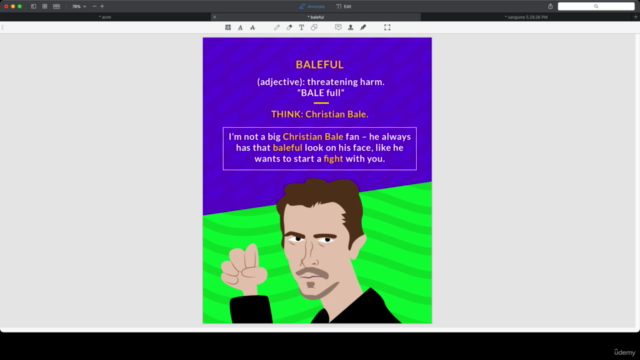Select the underline text tool

[x=240, y=27]
